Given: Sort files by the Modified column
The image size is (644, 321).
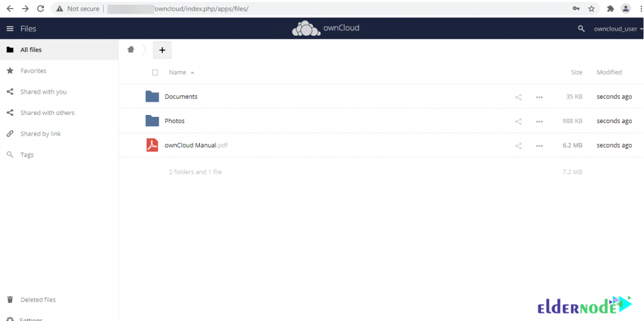Looking at the screenshot, I should (x=609, y=72).
